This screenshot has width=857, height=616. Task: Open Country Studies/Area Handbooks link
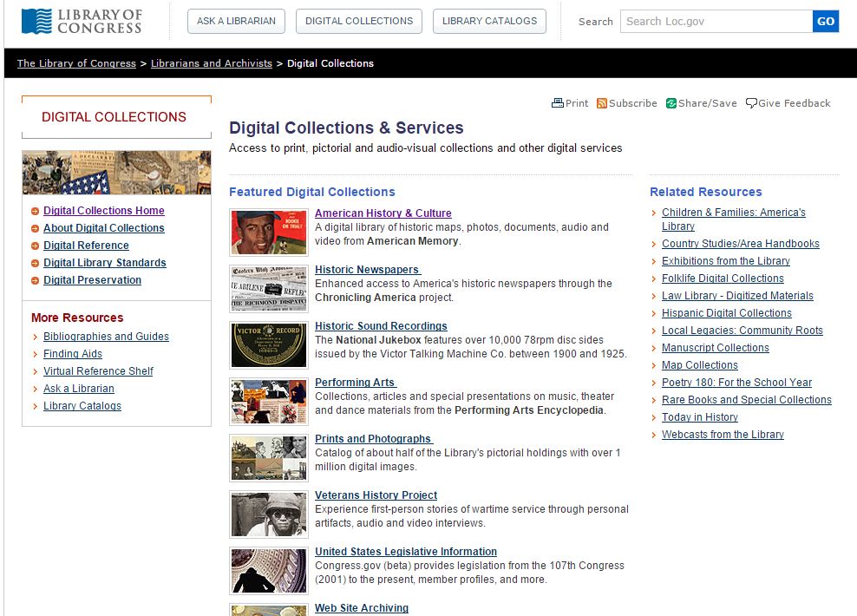[x=741, y=243]
